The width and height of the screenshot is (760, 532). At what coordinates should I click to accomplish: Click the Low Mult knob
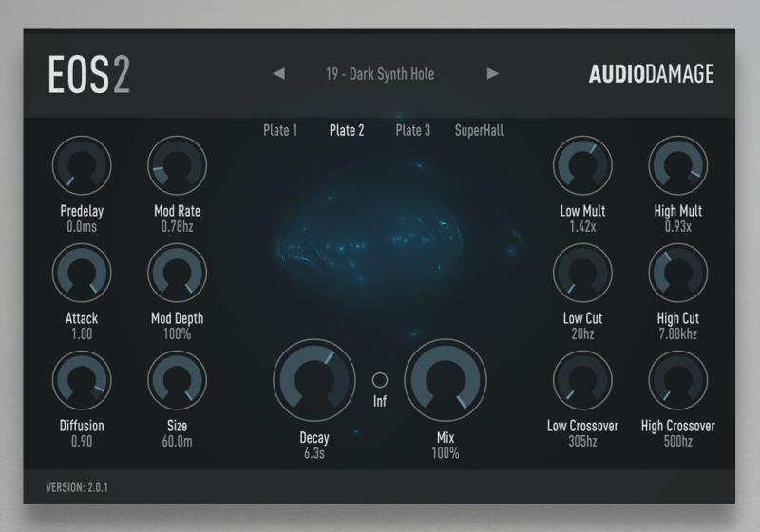coord(582,165)
